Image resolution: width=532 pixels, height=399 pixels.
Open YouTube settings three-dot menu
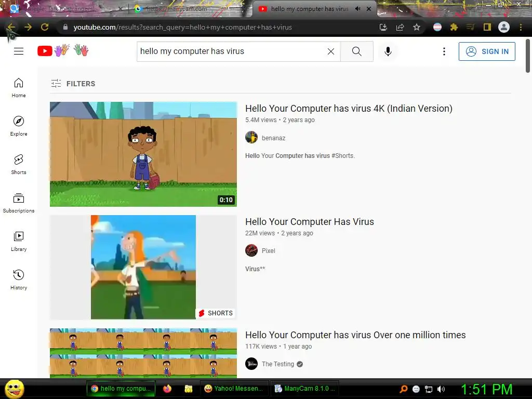tap(444, 51)
